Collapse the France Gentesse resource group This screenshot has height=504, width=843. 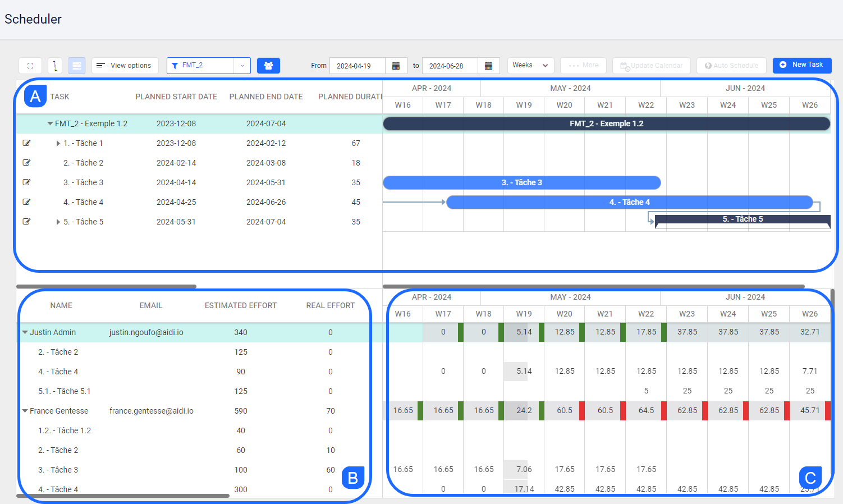click(25, 410)
